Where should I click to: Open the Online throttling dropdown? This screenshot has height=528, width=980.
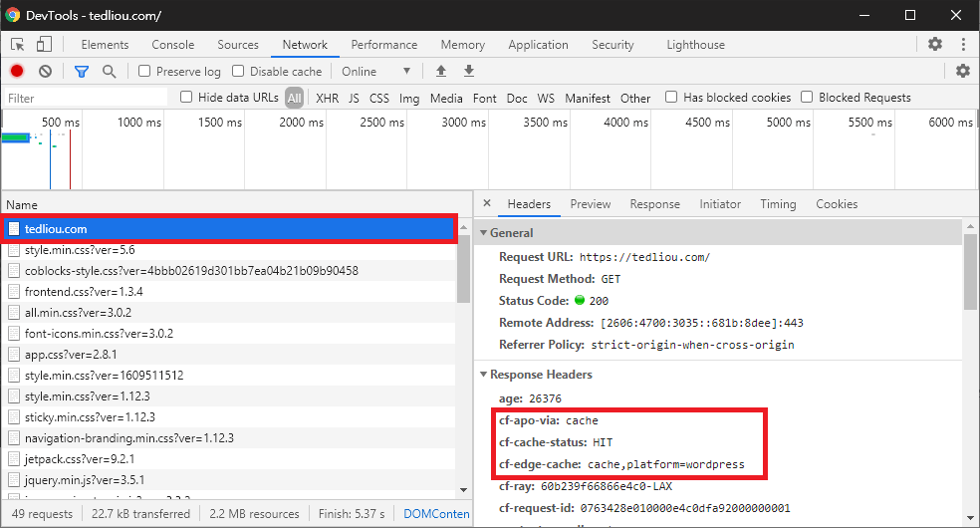pos(376,72)
